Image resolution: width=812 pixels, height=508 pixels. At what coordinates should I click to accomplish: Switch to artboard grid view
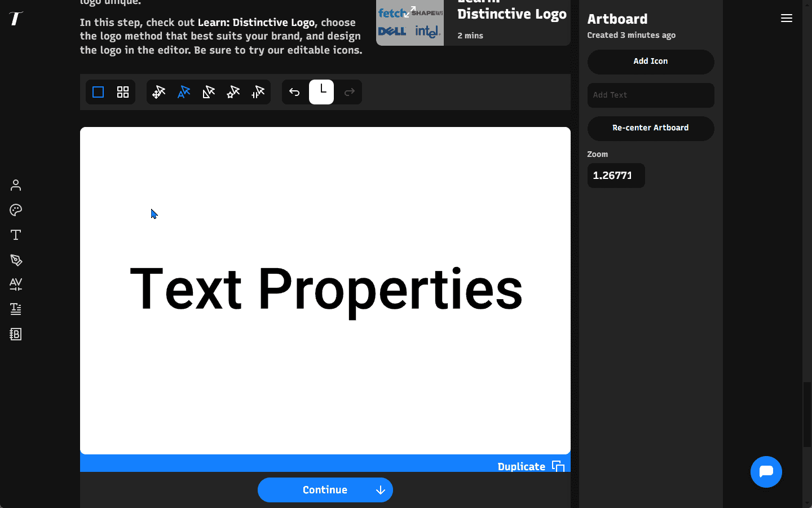(x=123, y=92)
